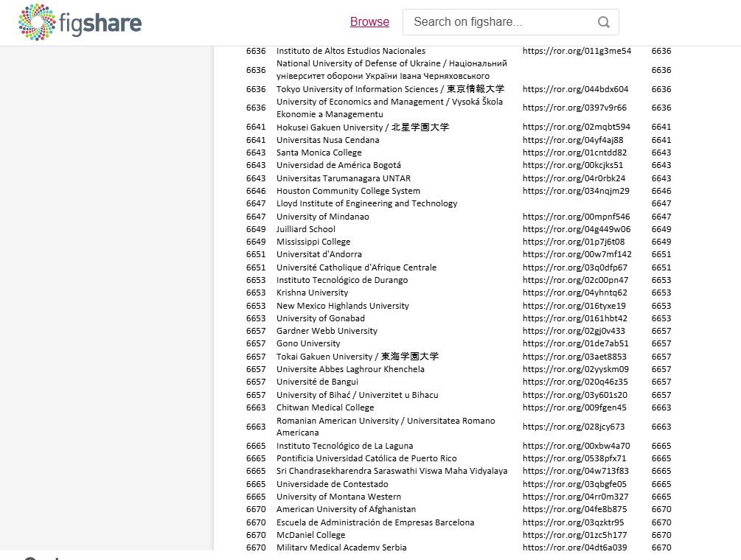Click ROR link for American University of Afghanistan
Image resolution: width=741 pixels, height=560 pixels.
pyautogui.click(x=575, y=509)
